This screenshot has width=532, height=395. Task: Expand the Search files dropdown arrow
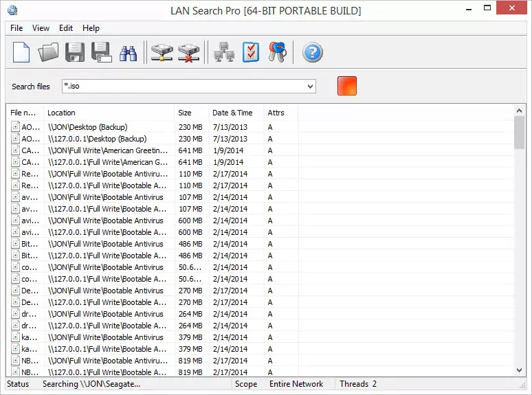click(310, 86)
